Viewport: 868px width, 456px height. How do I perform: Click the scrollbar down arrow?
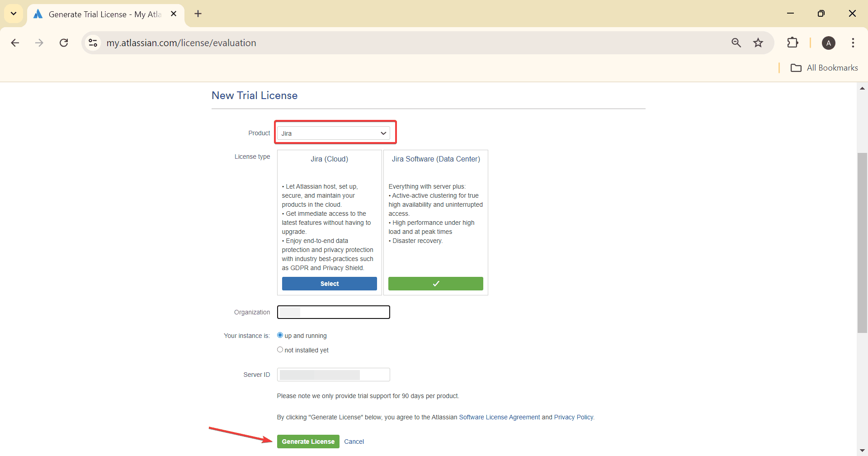click(x=862, y=451)
